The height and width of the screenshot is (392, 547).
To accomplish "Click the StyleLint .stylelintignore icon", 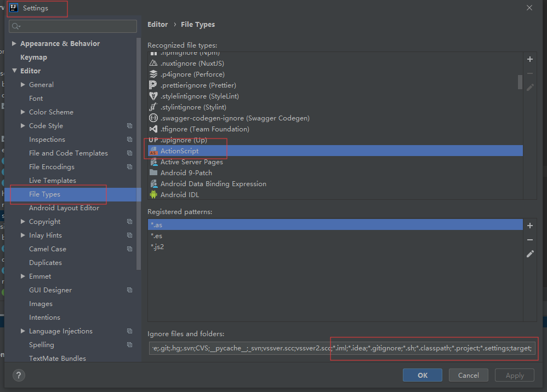I will 153,96.
